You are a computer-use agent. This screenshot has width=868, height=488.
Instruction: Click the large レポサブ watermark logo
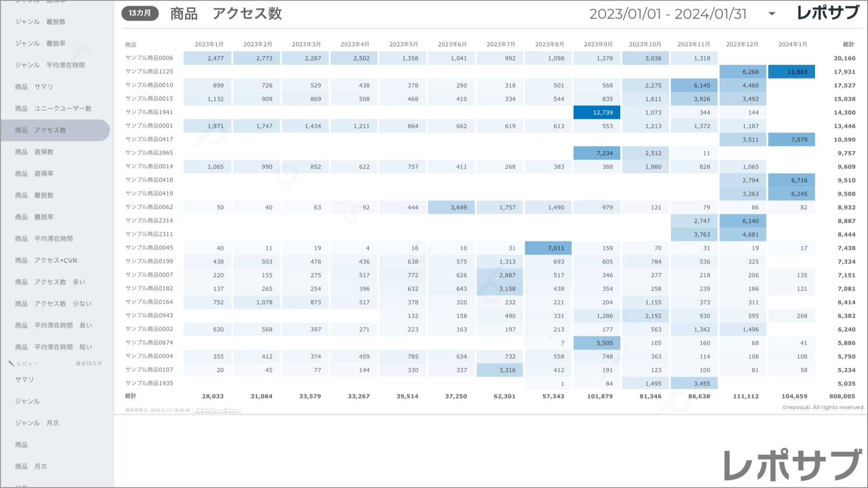pos(793,465)
